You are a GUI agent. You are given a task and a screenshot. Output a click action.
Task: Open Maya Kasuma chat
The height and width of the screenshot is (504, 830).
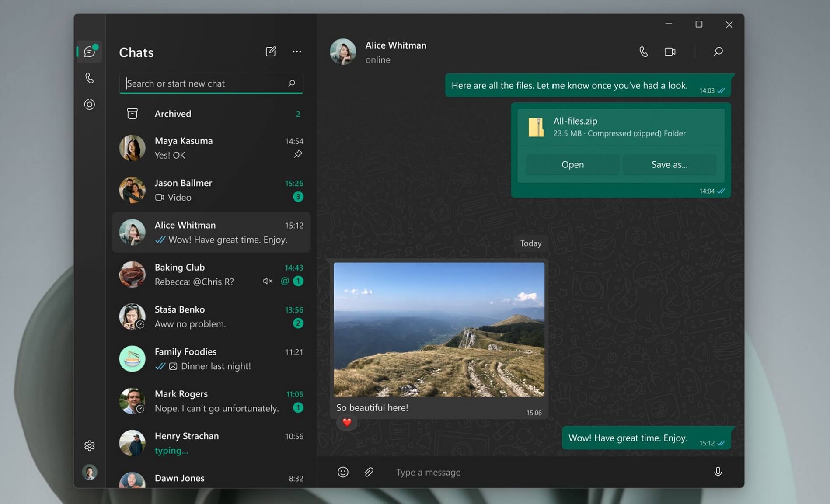[x=211, y=148]
